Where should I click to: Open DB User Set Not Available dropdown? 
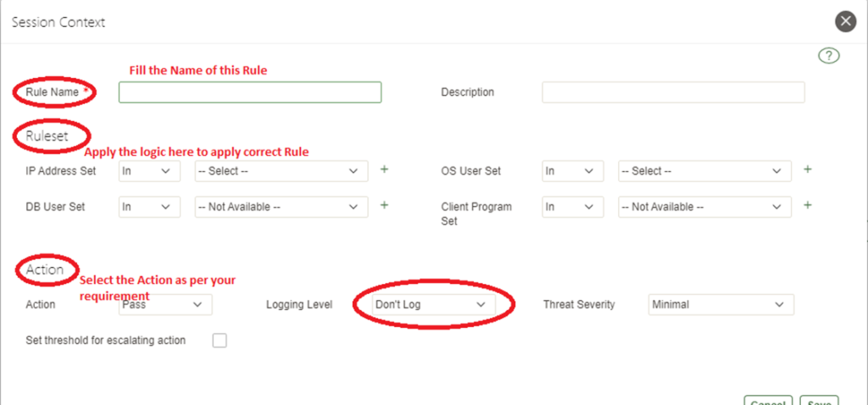coord(281,207)
